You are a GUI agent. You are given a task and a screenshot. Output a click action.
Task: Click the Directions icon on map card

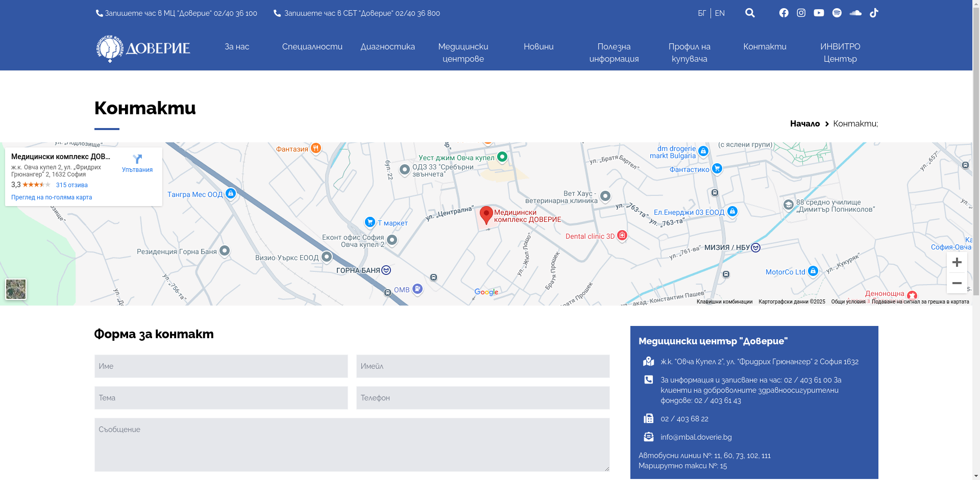coord(137,163)
